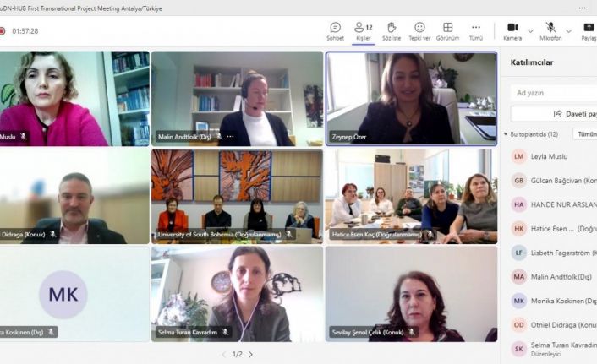
Task: Raise hand with Söz iste
Action: click(x=392, y=31)
